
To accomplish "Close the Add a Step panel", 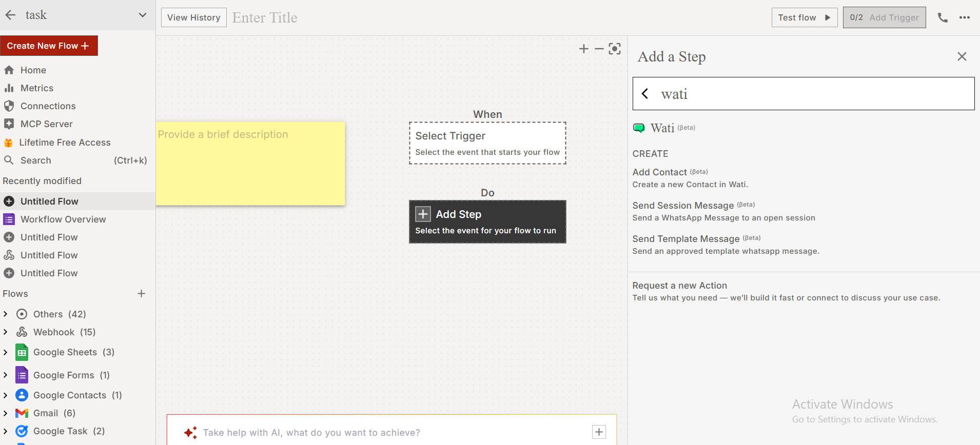I will (x=962, y=56).
